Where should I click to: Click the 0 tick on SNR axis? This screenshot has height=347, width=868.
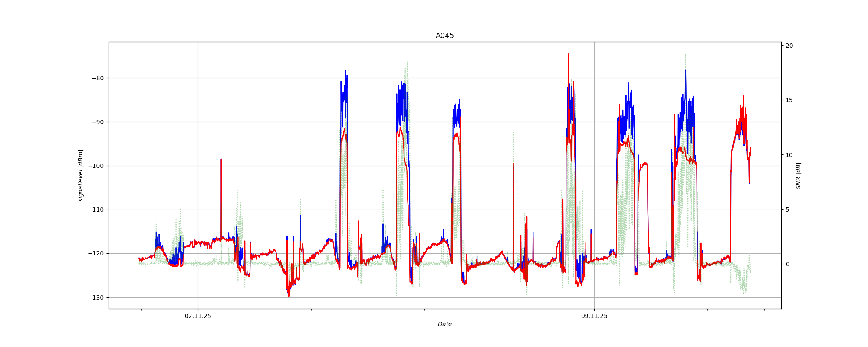click(787, 264)
